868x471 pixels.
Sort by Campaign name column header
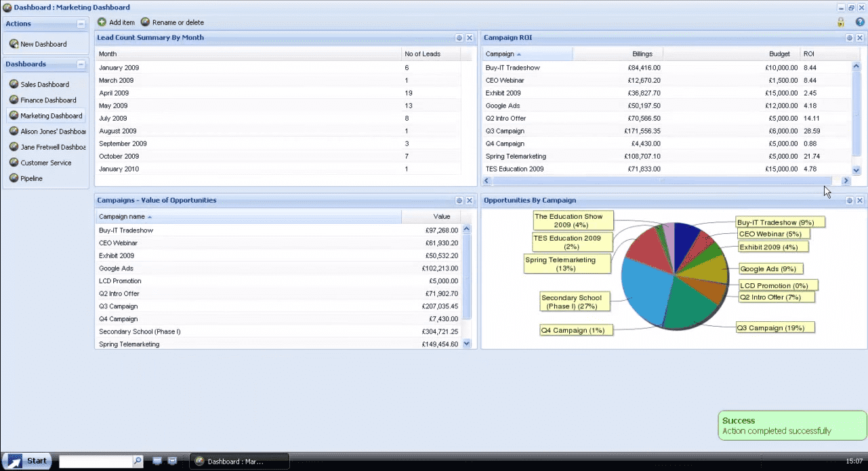[122, 217]
